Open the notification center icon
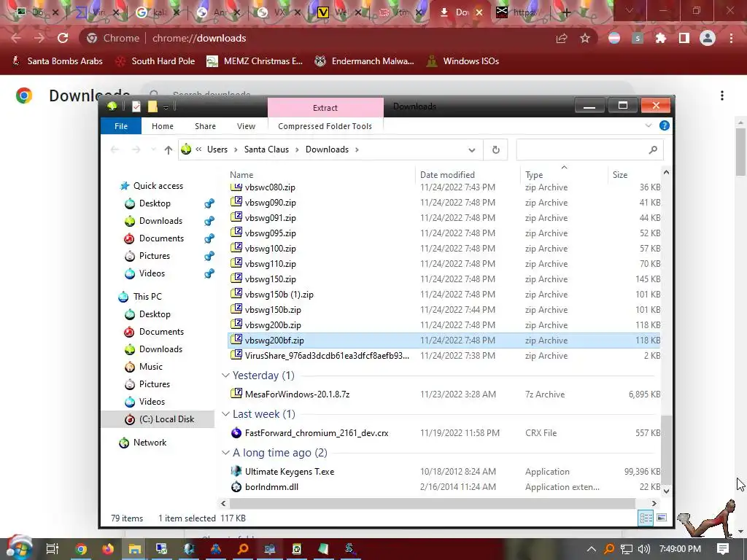Viewport: 747px width, 560px height. (x=723, y=549)
